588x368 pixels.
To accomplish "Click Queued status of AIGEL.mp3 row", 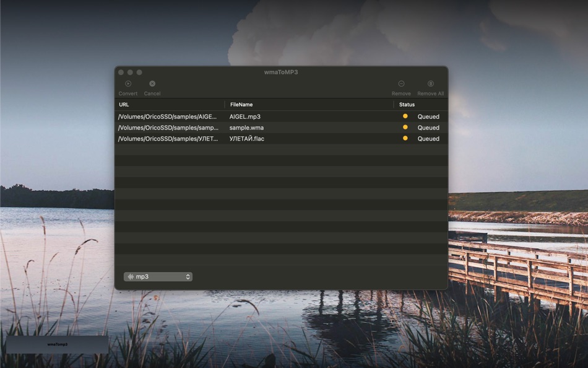I will pos(428,117).
